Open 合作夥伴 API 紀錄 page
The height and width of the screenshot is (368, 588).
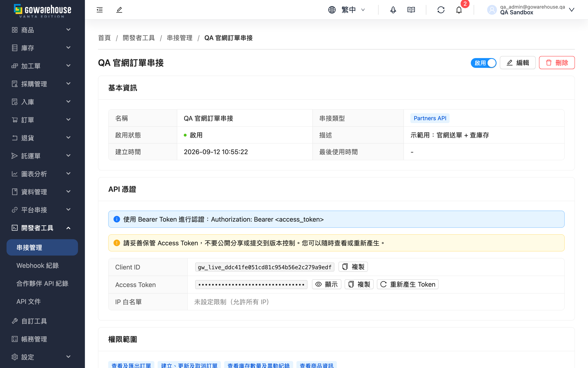pyautogui.click(x=42, y=283)
